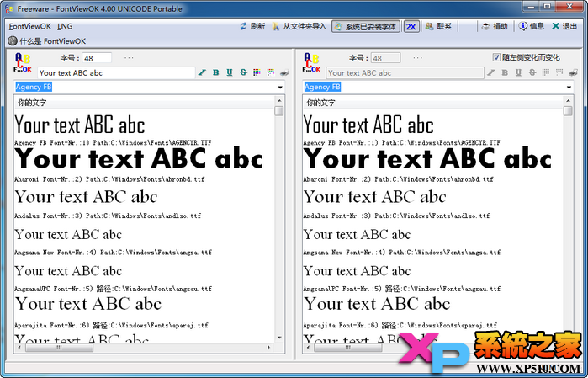Click left list horizontal scroll right arrow
Viewport: 588px width, 378px height.
click(268, 348)
